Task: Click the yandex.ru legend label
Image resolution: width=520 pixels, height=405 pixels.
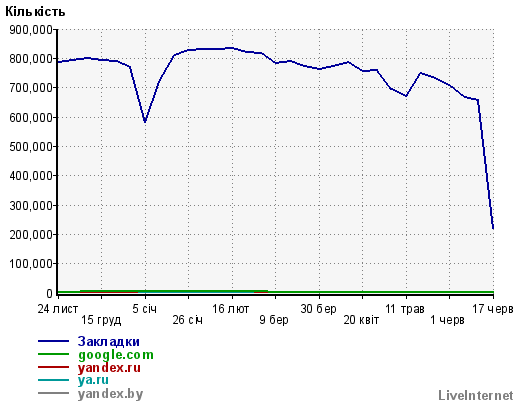Action: tap(109, 368)
